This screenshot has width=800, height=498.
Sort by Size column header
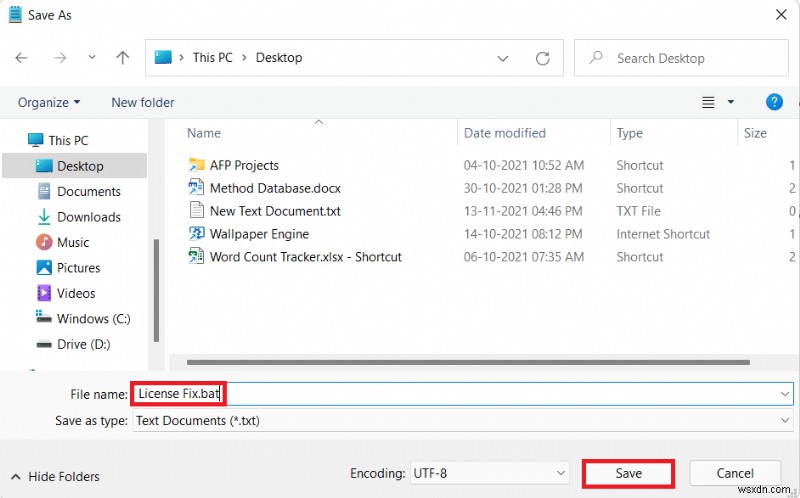click(755, 133)
